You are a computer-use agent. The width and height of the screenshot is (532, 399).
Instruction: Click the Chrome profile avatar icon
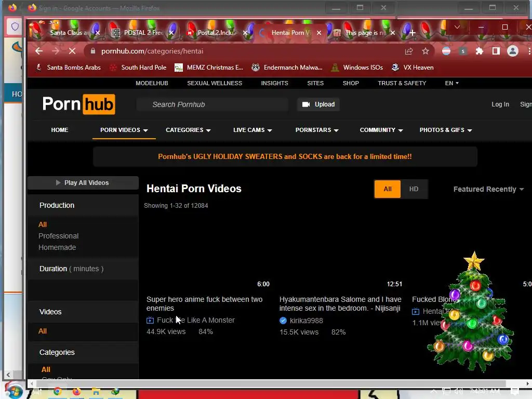pos(512,51)
